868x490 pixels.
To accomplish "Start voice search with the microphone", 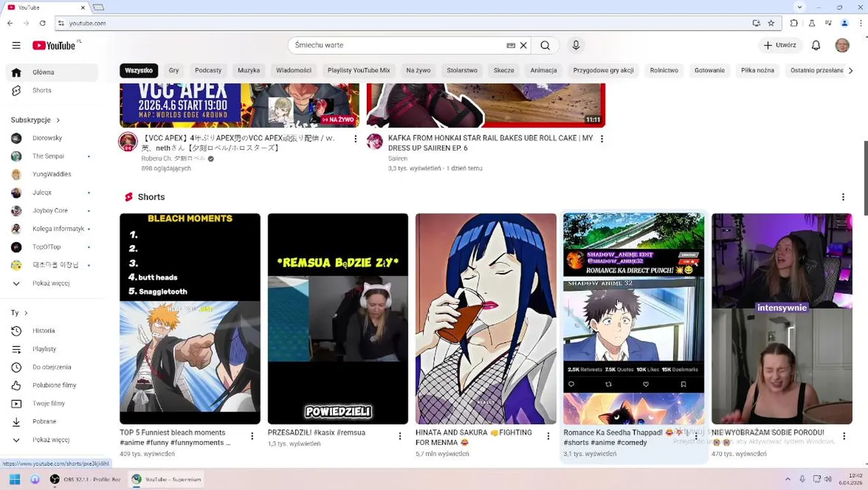I will [576, 46].
